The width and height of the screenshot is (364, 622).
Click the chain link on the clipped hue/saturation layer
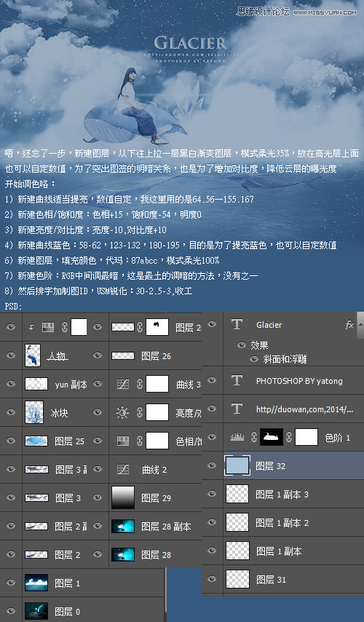click(63, 327)
